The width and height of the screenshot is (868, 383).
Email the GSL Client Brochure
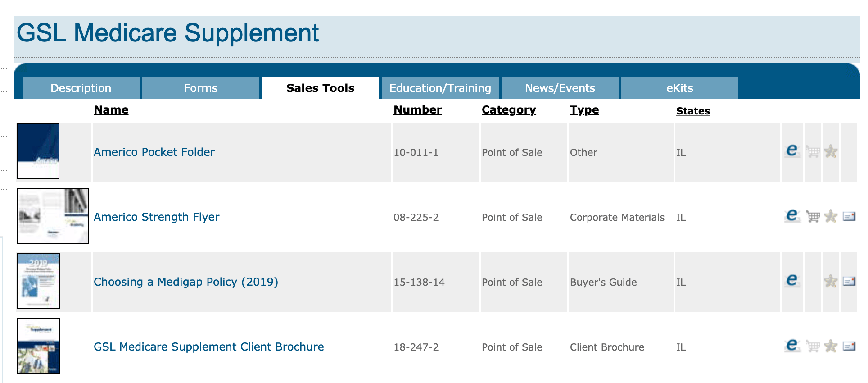(849, 347)
